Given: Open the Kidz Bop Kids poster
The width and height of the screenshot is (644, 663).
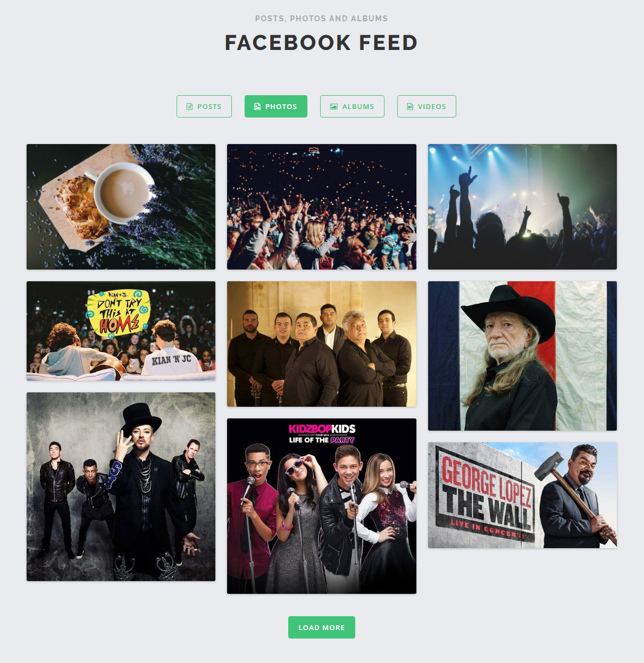Looking at the screenshot, I should [x=322, y=506].
